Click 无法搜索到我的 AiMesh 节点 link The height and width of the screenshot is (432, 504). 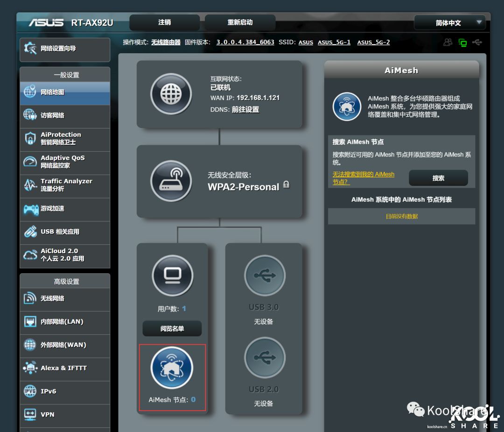click(363, 178)
